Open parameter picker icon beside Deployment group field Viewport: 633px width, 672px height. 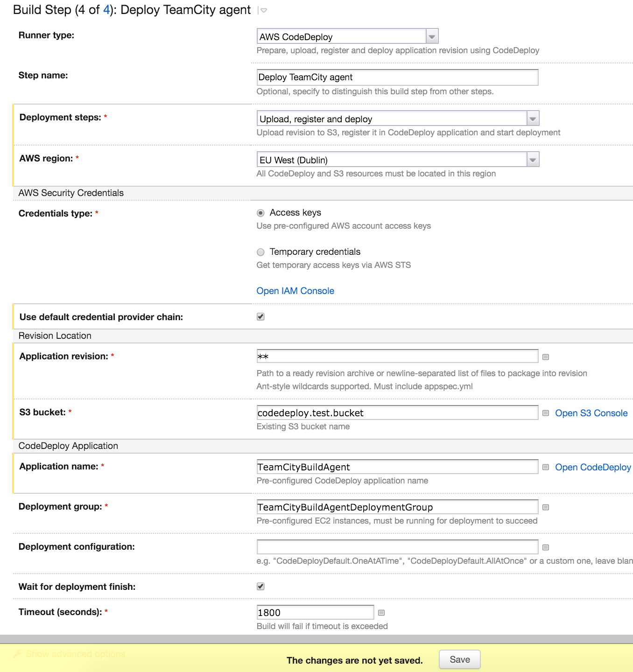pos(546,507)
